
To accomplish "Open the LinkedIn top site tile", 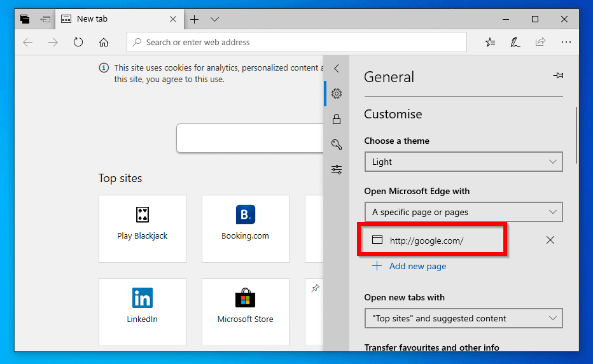I will 142,312.
